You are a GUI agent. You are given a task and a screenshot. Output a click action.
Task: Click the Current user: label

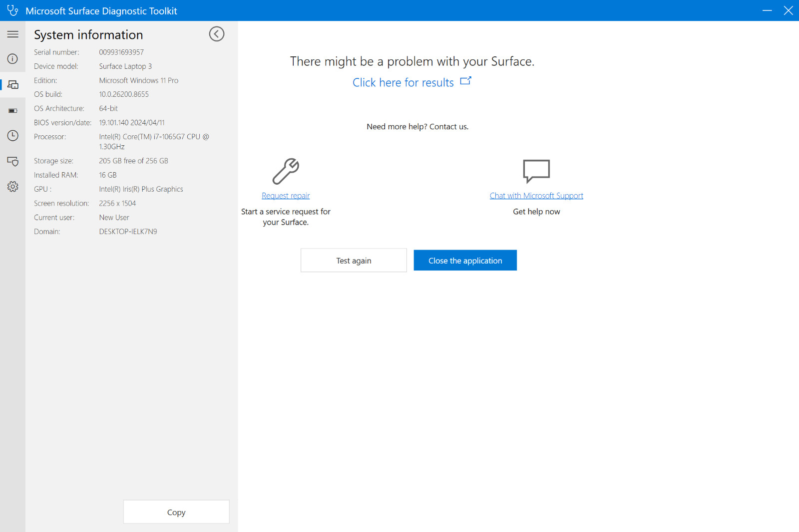tap(54, 218)
